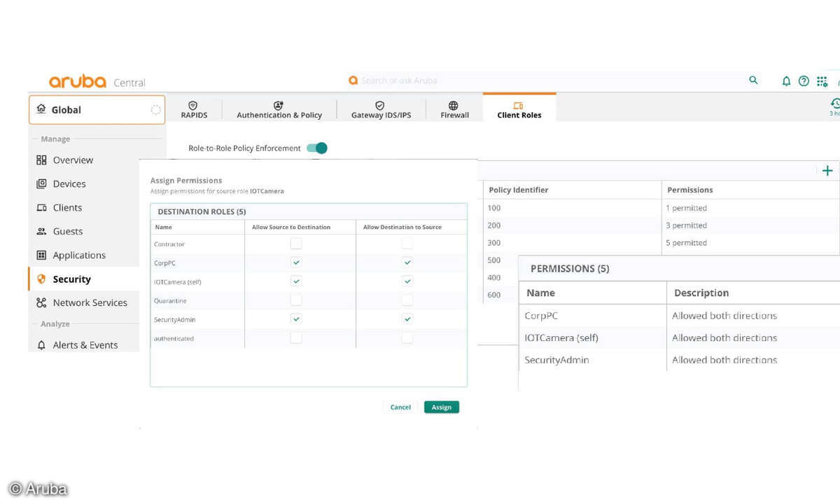The height and width of the screenshot is (504, 840).
Task: Switch to Authentication & Policy tab
Action: pyautogui.click(x=279, y=110)
